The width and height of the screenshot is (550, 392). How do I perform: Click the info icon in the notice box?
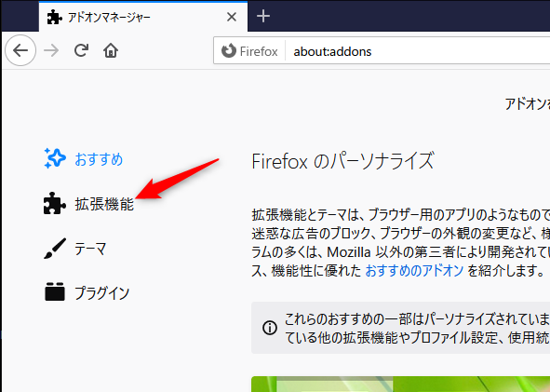270,328
